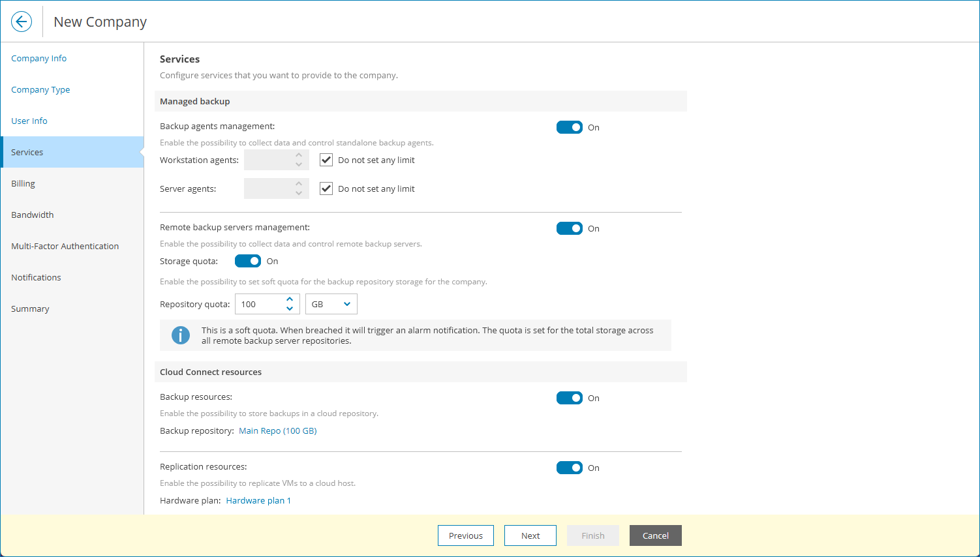980x557 pixels.
Task: Turn off Remote backup servers management
Action: [x=569, y=228]
